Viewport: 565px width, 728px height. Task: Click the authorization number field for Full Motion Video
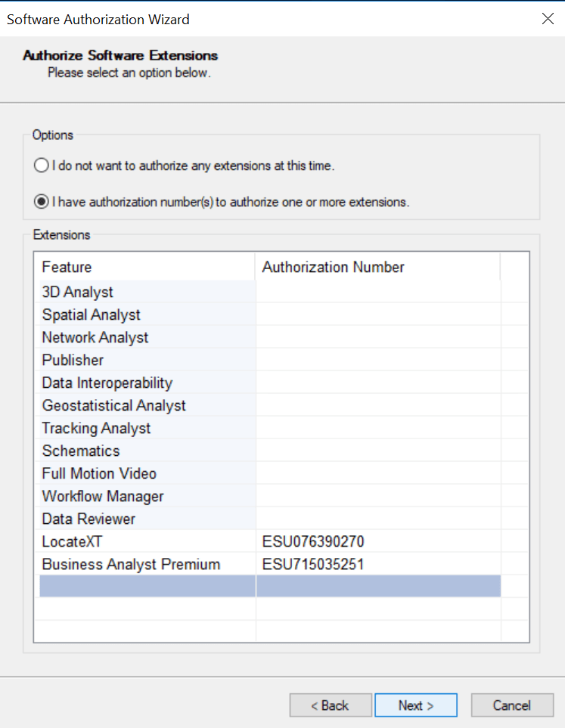pyautogui.click(x=378, y=473)
